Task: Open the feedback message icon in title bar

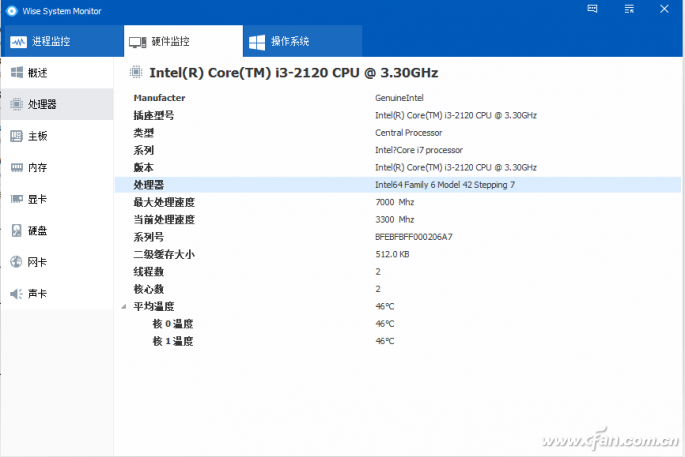Action: pyautogui.click(x=592, y=9)
